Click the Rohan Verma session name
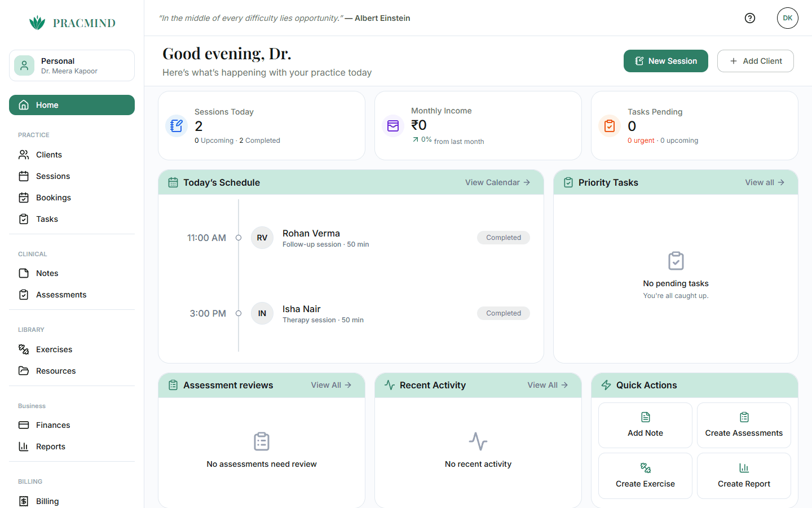812x508 pixels. click(311, 233)
